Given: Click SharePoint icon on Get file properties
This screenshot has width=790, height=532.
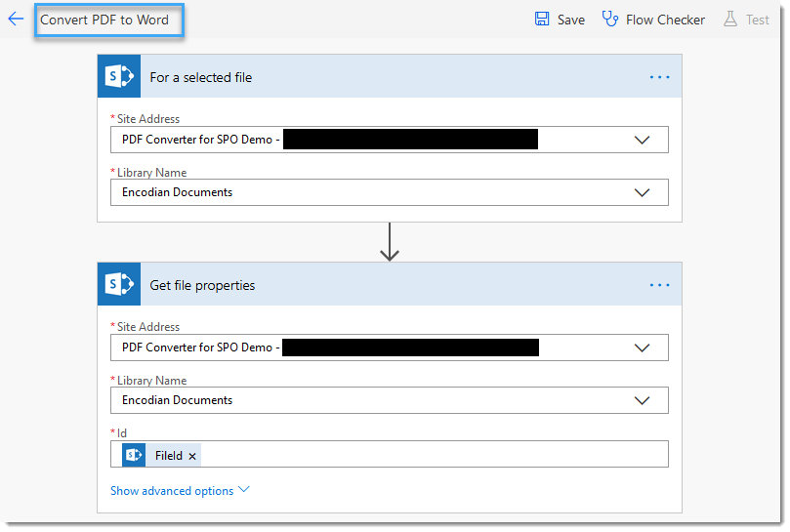Looking at the screenshot, I should (x=119, y=284).
